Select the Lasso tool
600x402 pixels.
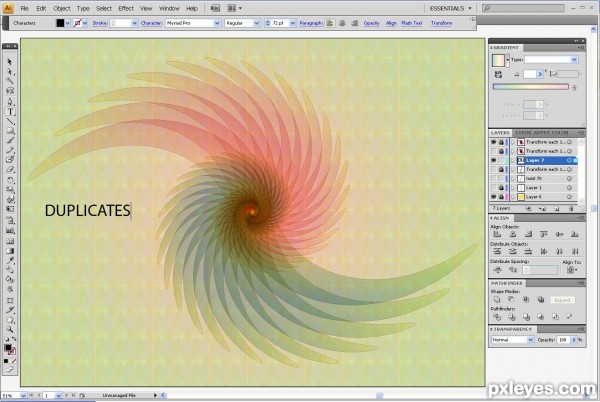pos(10,91)
